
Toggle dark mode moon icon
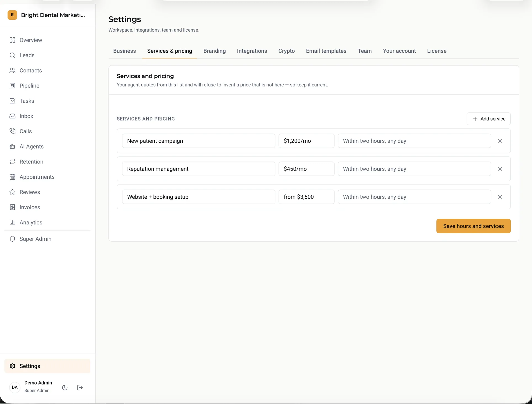pos(65,388)
